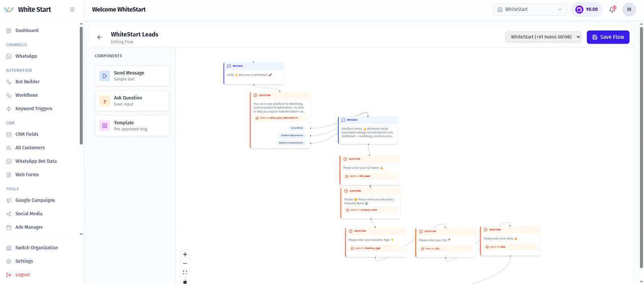Click the Google Campaigns megaphone icon

9,200
